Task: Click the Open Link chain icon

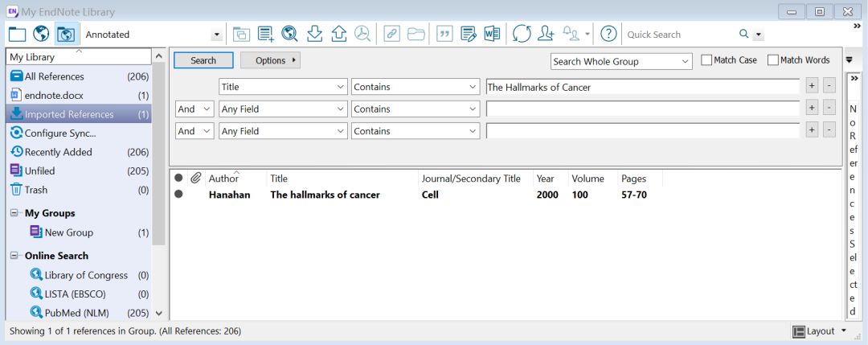Action: [392, 35]
